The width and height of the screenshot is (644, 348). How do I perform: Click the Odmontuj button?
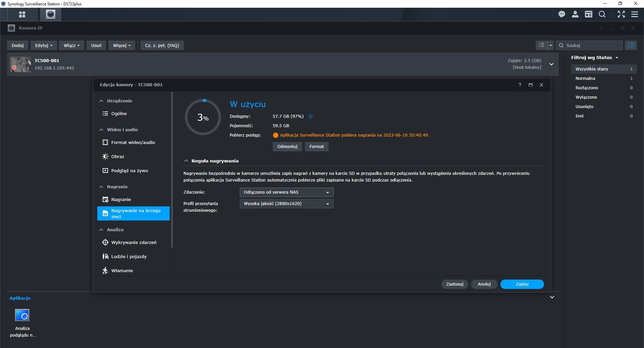point(287,147)
